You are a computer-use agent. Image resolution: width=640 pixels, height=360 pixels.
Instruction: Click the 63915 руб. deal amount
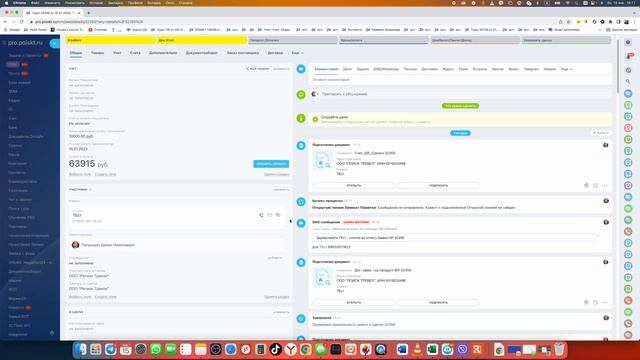[89, 164]
